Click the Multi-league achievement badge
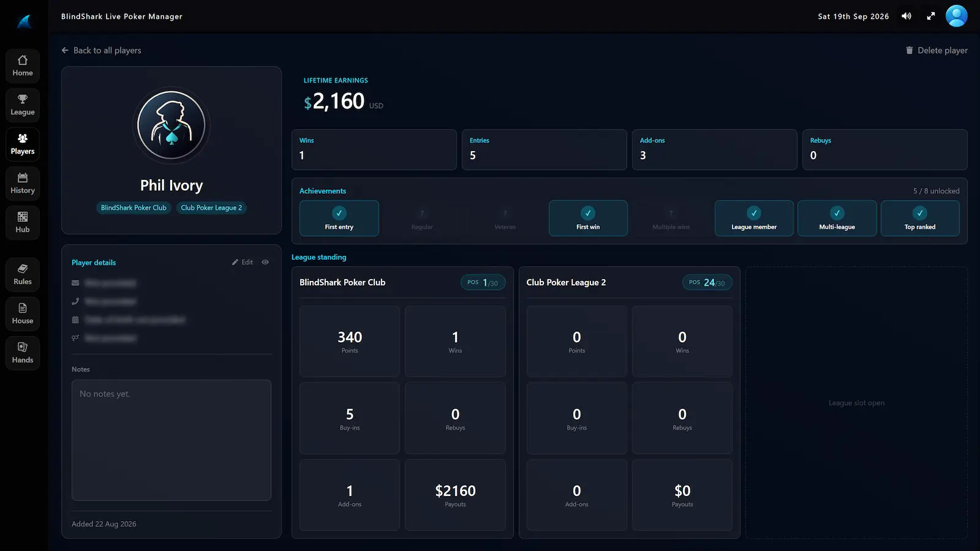 (837, 218)
